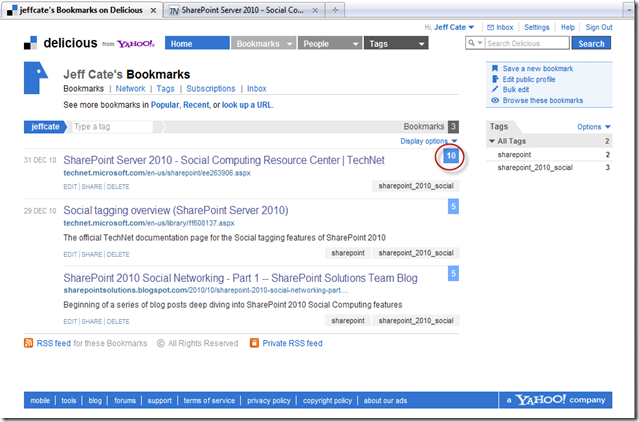
Task: Click the orange RSS feed icon
Action: [29, 343]
